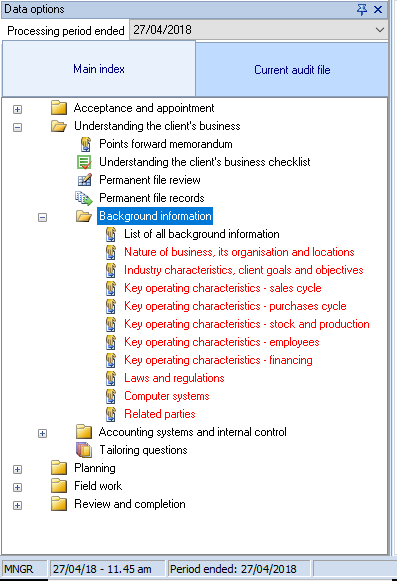
Task: Open Understanding the client's business checklist
Action: tap(205, 162)
